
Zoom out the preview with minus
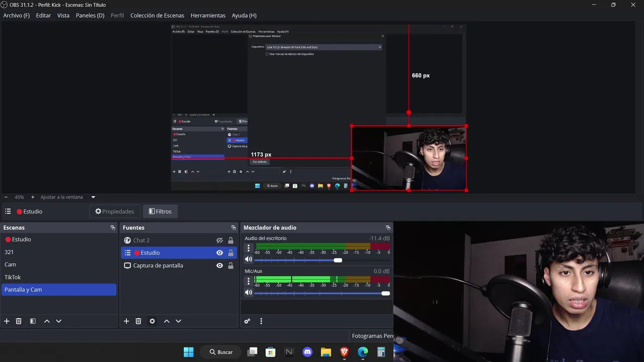6,197
